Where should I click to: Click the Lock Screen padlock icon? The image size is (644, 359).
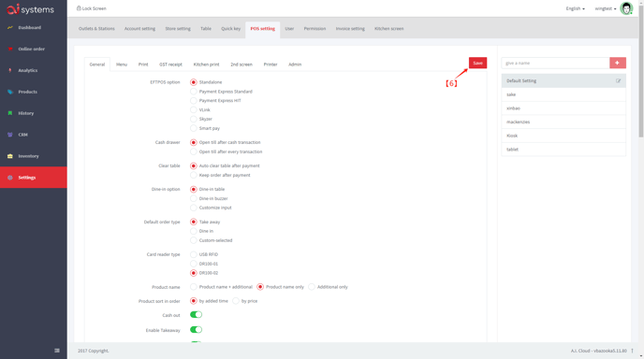point(79,8)
